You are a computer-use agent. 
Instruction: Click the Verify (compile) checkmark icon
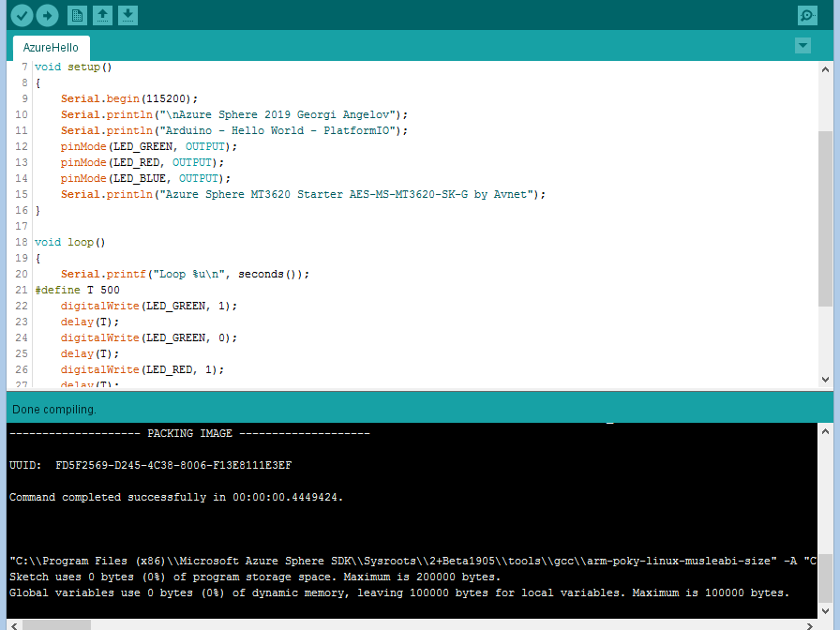[x=20, y=15]
